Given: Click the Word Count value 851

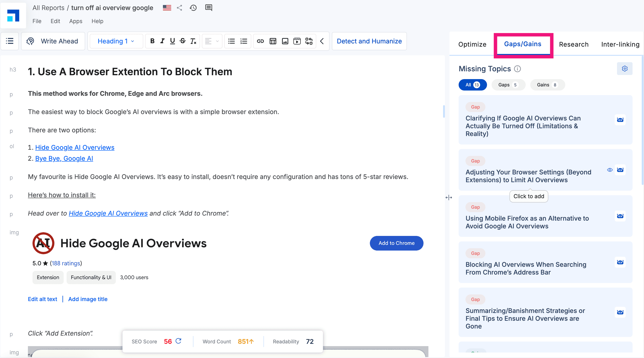Looking at the screenshot, I should [246, 341].
